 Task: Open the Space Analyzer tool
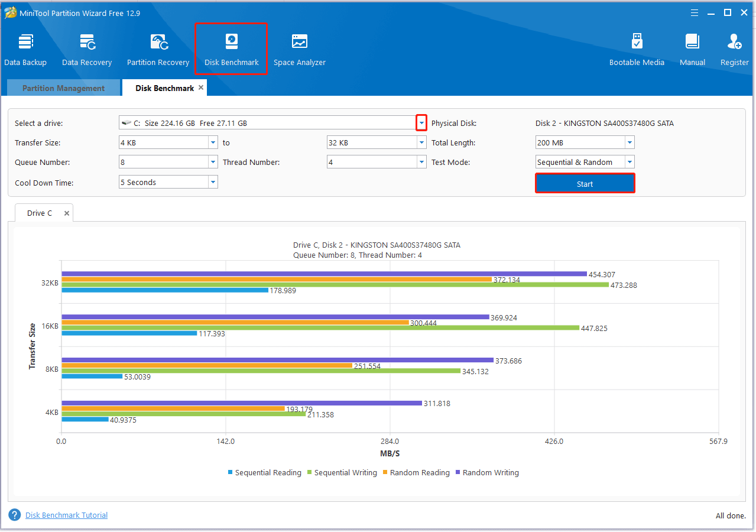(x=299, y=43)
